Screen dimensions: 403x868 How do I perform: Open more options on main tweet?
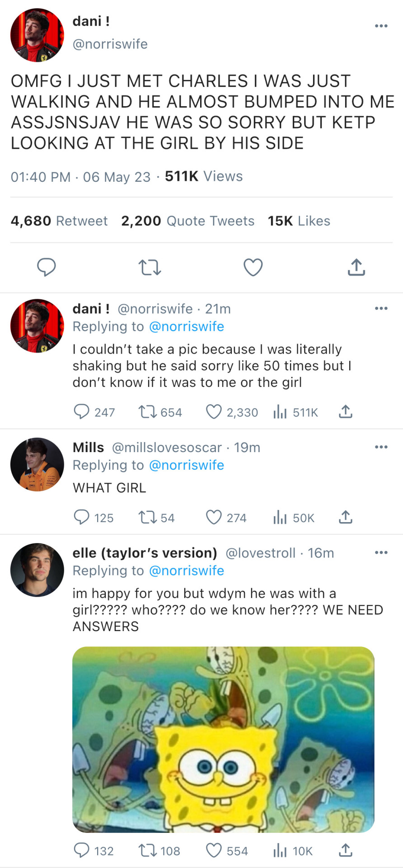pyautogui.click(x=381, y=26)
